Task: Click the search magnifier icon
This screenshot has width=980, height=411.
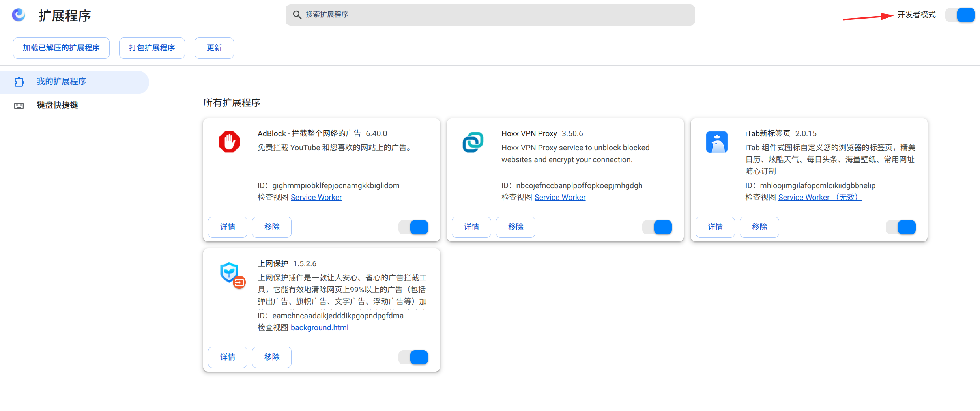Action: coord(297,15)
